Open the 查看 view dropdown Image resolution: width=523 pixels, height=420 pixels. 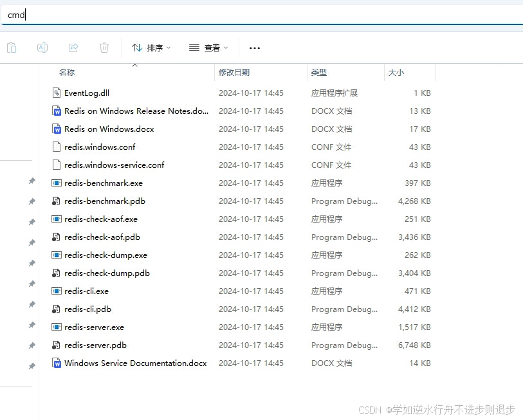point(208,48)
